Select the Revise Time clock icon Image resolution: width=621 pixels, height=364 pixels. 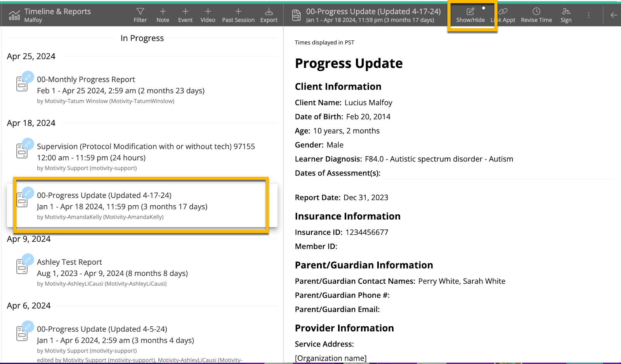tap(536, 15)
